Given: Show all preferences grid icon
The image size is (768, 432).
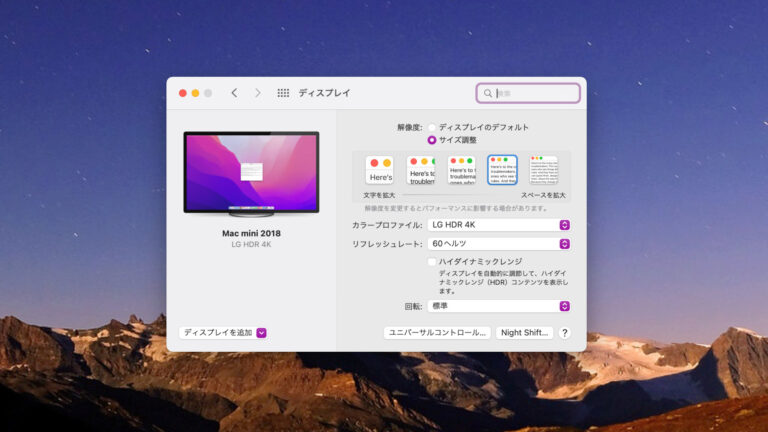Looking at the screenshot, I should coord(283,93).
